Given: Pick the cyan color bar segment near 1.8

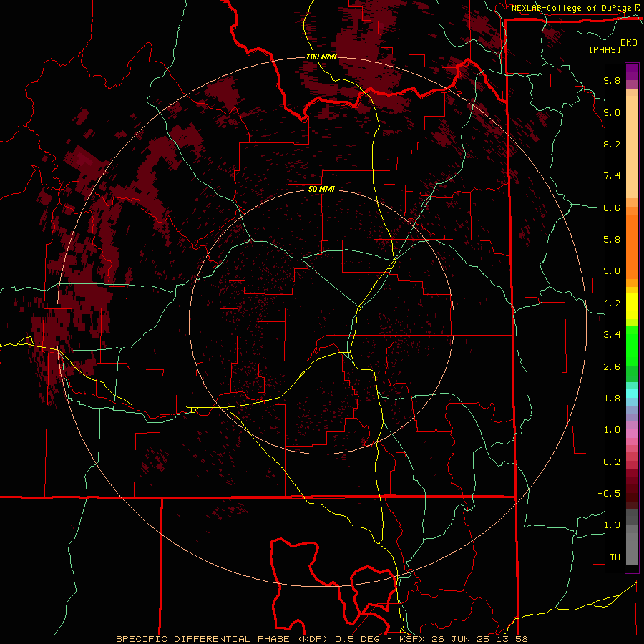Looking at the screenshot, I should click(x=632, y=394).
